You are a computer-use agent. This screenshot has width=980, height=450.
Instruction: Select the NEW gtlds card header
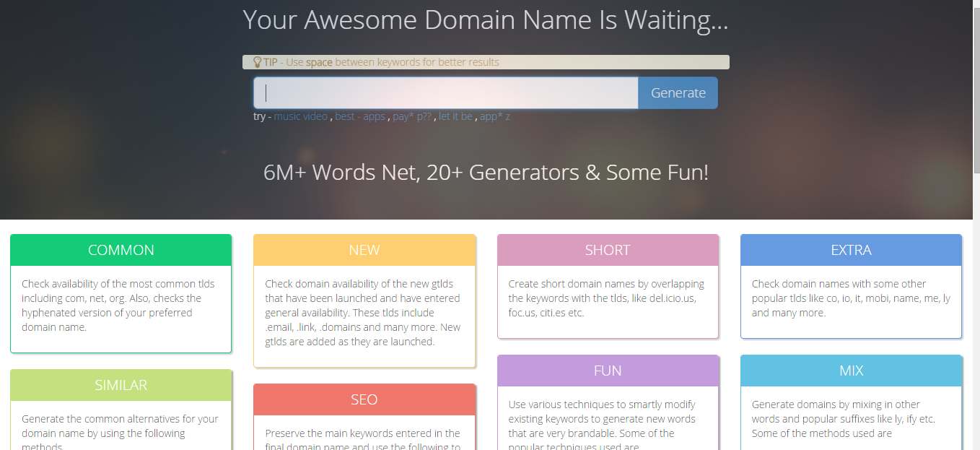click(x=364, y=250)
